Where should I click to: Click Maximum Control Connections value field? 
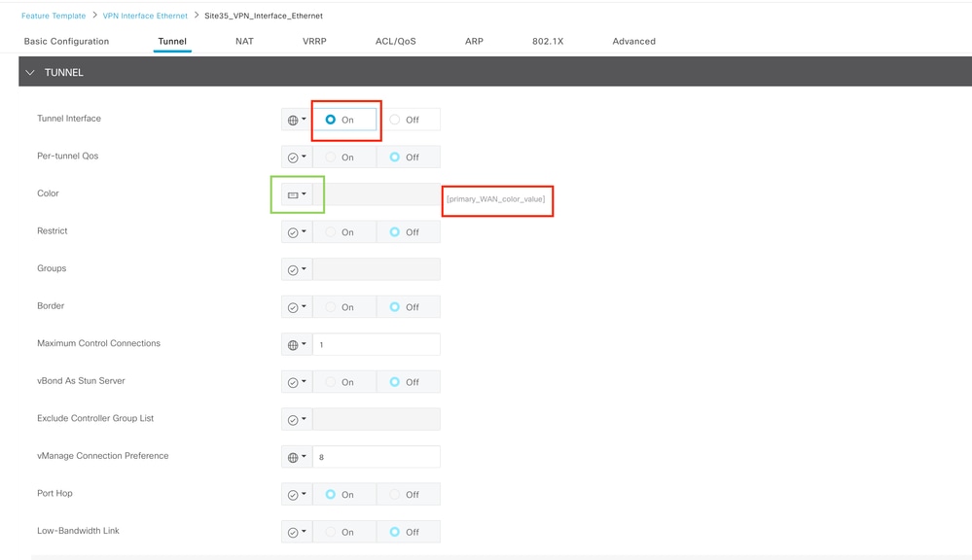tap(377, 344)
